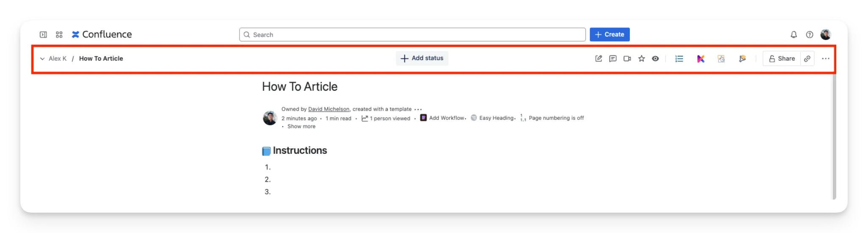Copy the page link icon
868x233 pixels.
click(807, 58)
